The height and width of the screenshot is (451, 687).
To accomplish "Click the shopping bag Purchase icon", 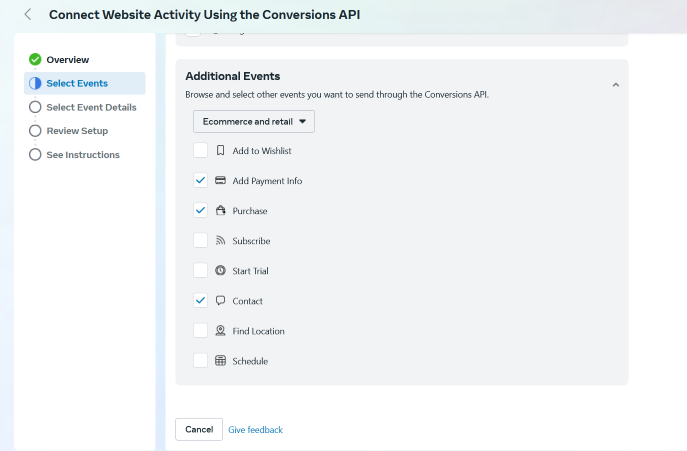I will click(220, 211).
